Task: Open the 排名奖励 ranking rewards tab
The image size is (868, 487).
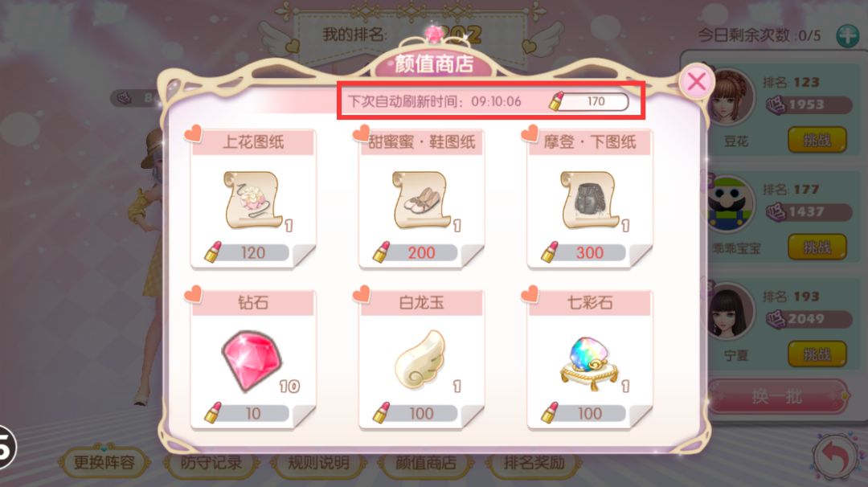Action: pos(534,462)
